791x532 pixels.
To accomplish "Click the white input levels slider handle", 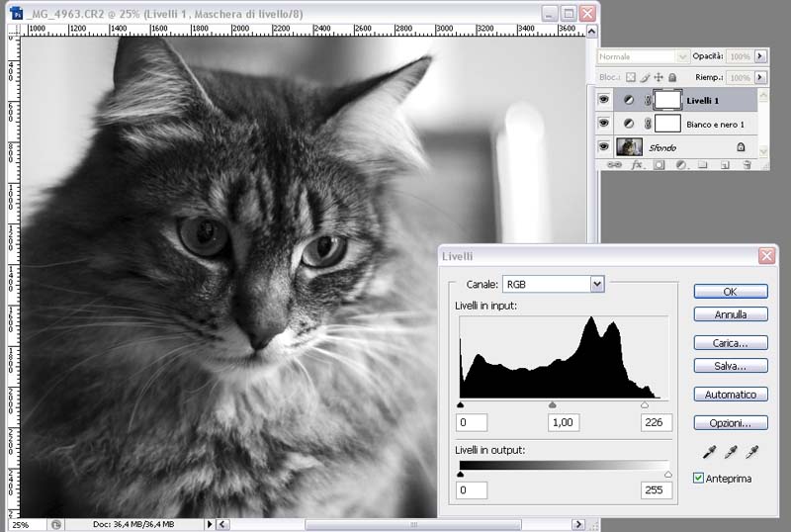I will click(645, 405).
